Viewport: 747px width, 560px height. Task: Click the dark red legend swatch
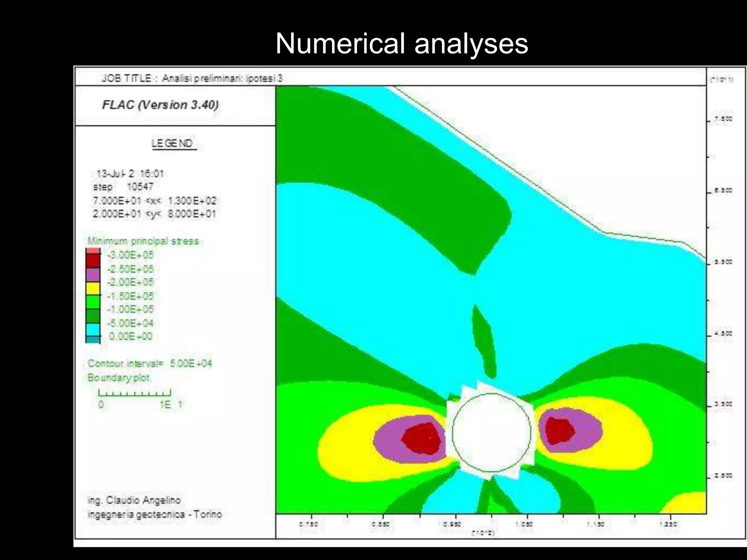tap(93, 261)
